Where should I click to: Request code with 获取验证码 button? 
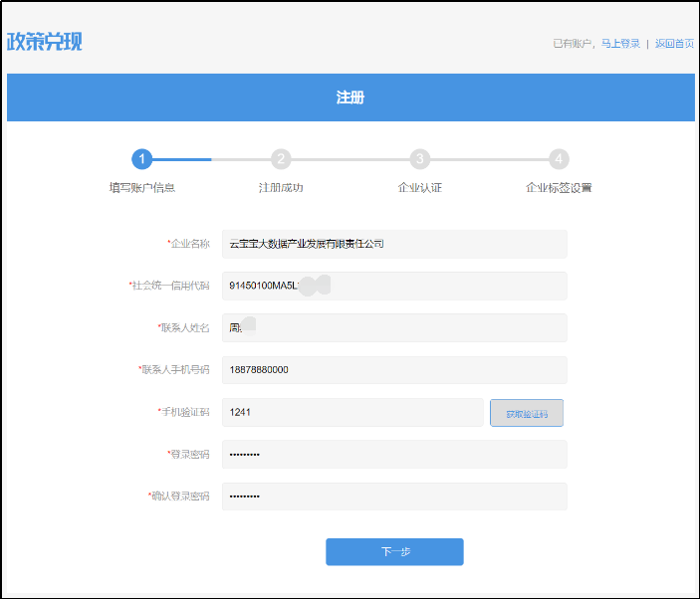pos(527,413)
